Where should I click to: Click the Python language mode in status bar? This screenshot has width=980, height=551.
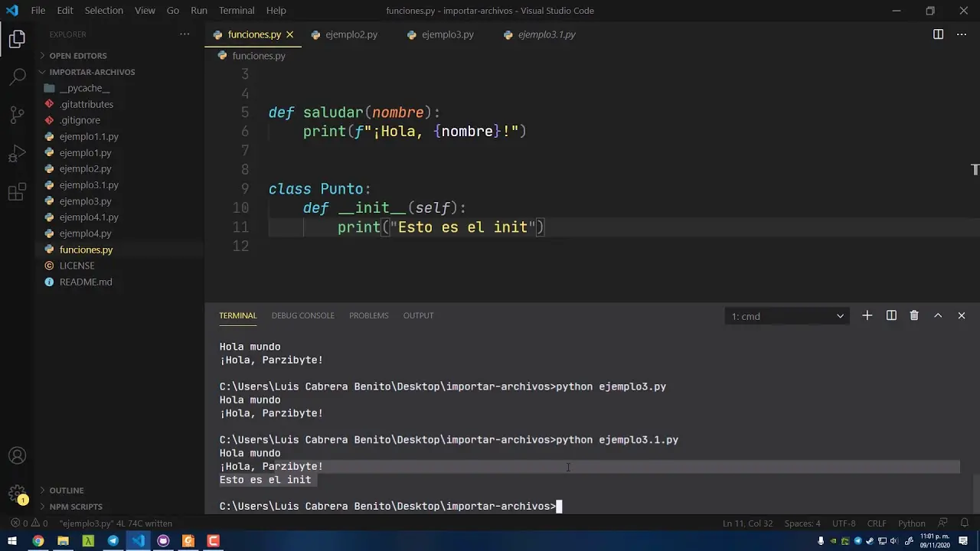point(911,523)
